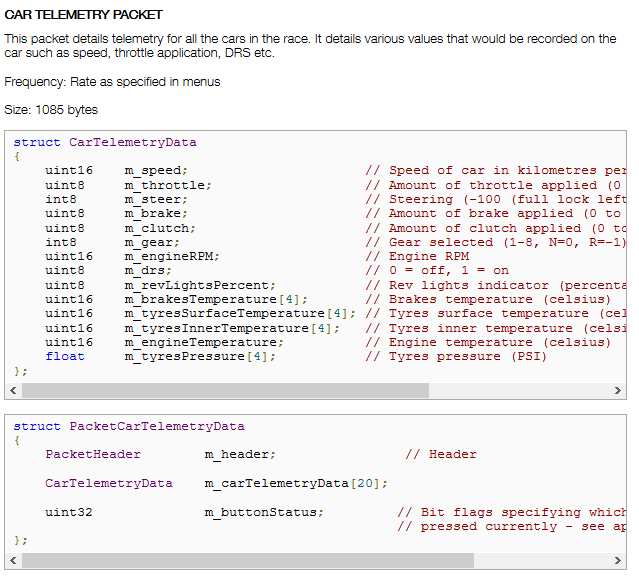Screen dimensions: 639x581
Task: Click the right scroll arrow of the PacketCarTelemetryData block
Action: (617, 560)
